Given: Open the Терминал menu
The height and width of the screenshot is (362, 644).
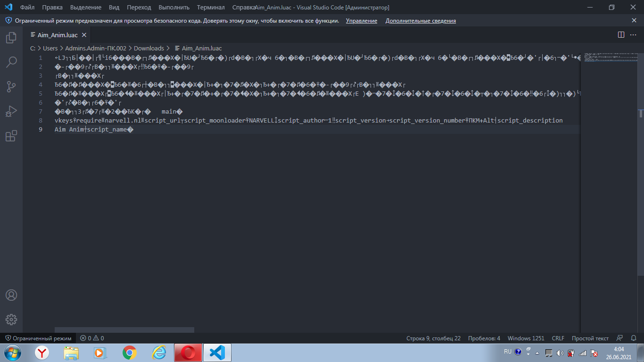Looking at the screenshot, I should tap(210, 8).
